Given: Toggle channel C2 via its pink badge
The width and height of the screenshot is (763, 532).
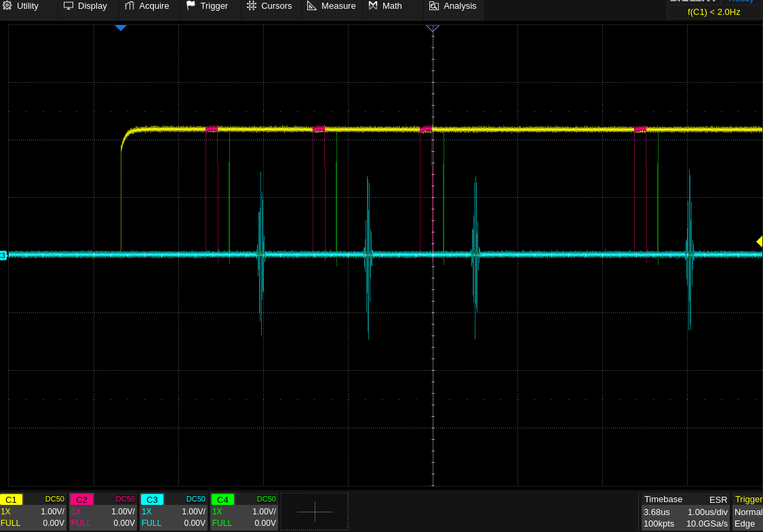Looking at the screenshot, I should pos(82,499).
